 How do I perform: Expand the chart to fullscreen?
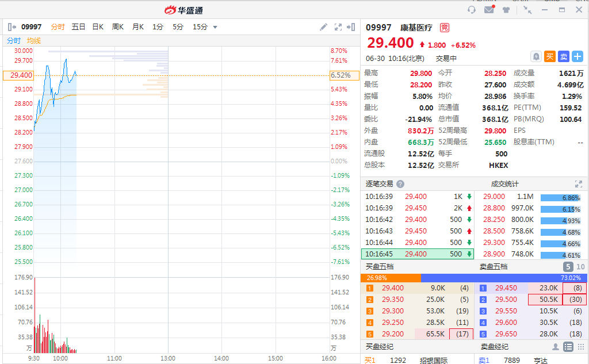point(338,27)
